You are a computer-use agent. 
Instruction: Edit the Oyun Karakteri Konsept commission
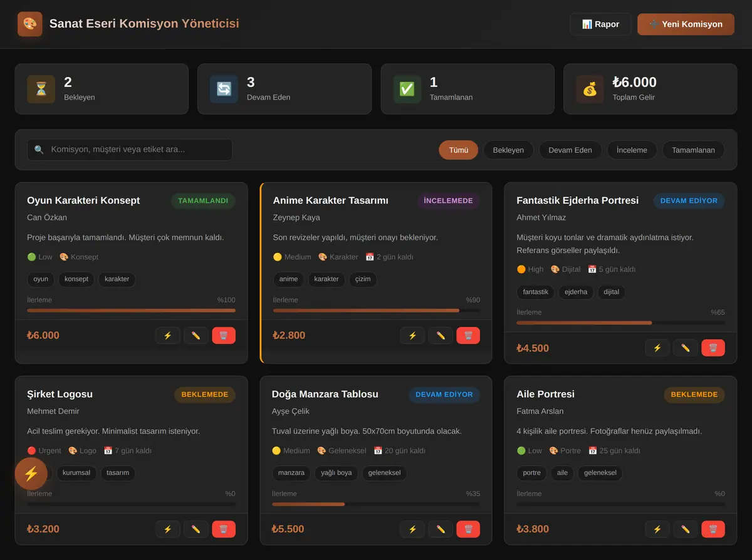tap(196, 335)
